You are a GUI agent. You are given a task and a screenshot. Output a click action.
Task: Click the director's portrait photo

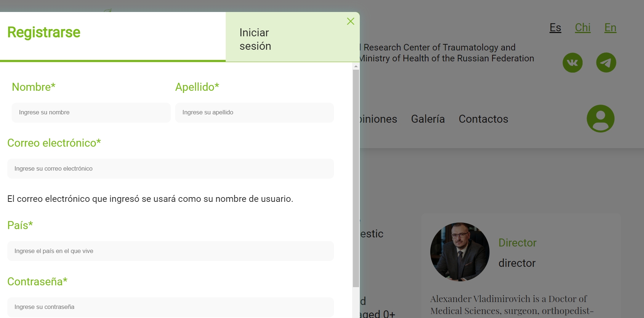[x=459, y=252]
